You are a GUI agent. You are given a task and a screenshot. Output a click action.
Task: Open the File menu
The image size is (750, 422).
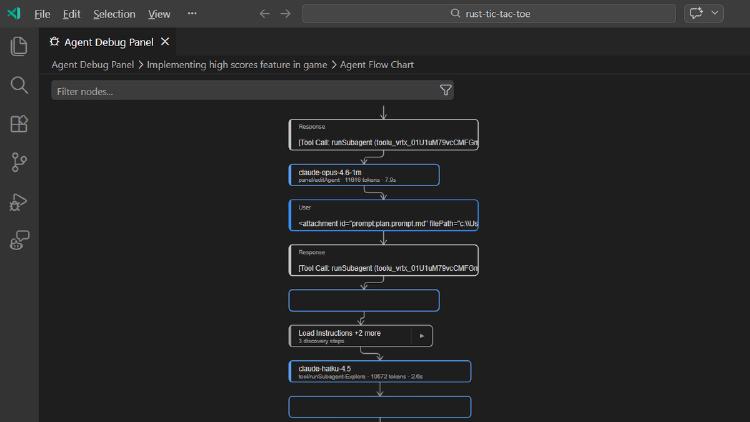click(42, 14)
